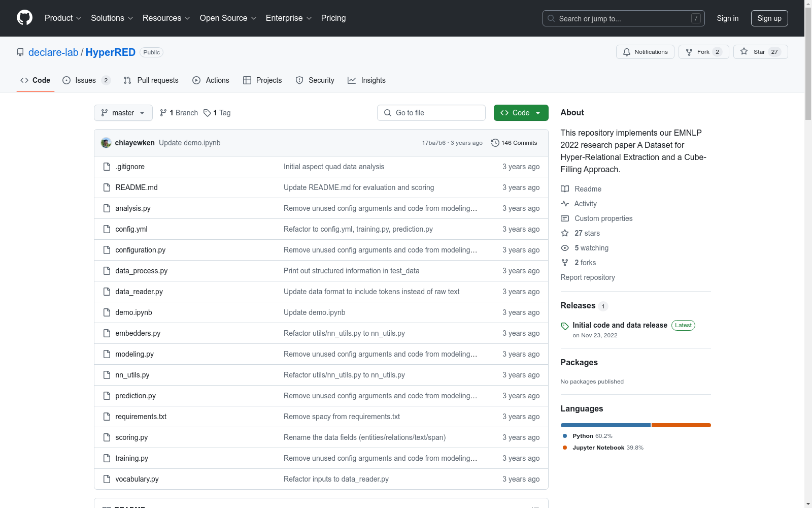The image size is (812, 508).
Task: Open the Product dropdown menu
Action: point(63,18)
